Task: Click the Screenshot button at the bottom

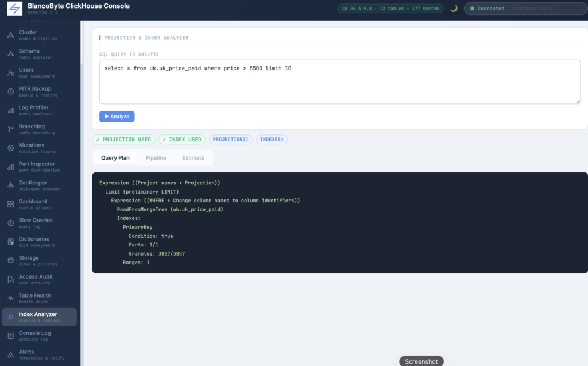Action: 421,361
